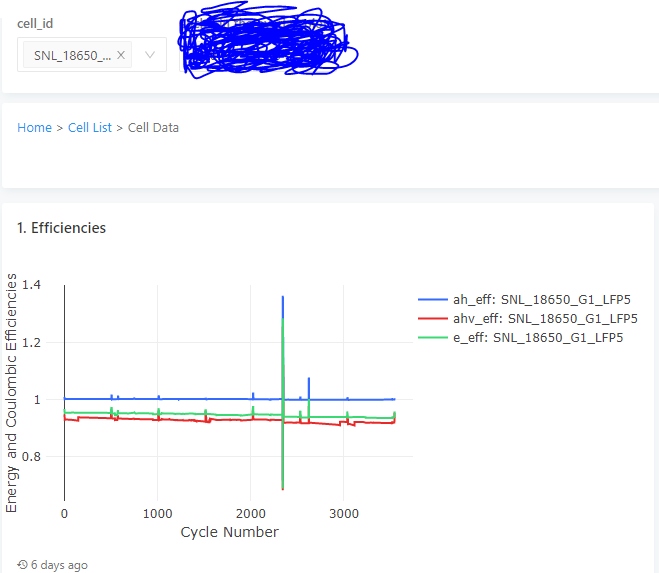
Task: Click the blue ah_eff legend line swatch
Action: click(x=433, y=300)
